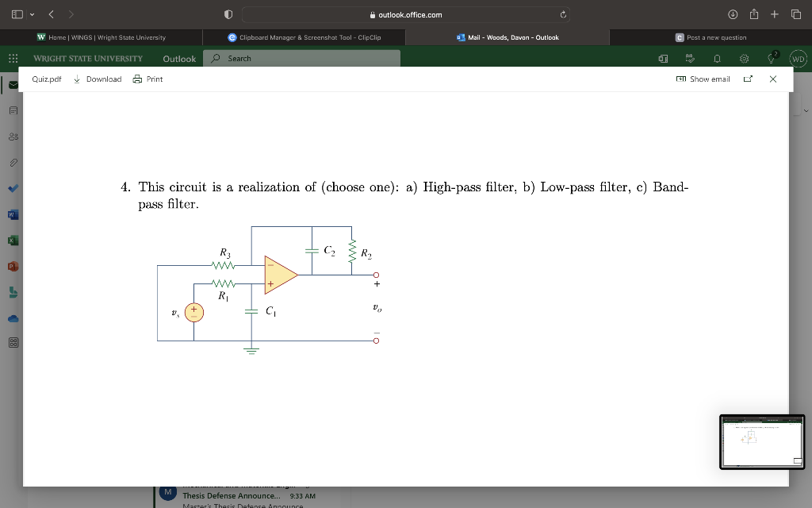Image resolution: width=812 pixels, height=508 pixels.
Task: Open Word from the left sidebar
Action: coord(12,214)
